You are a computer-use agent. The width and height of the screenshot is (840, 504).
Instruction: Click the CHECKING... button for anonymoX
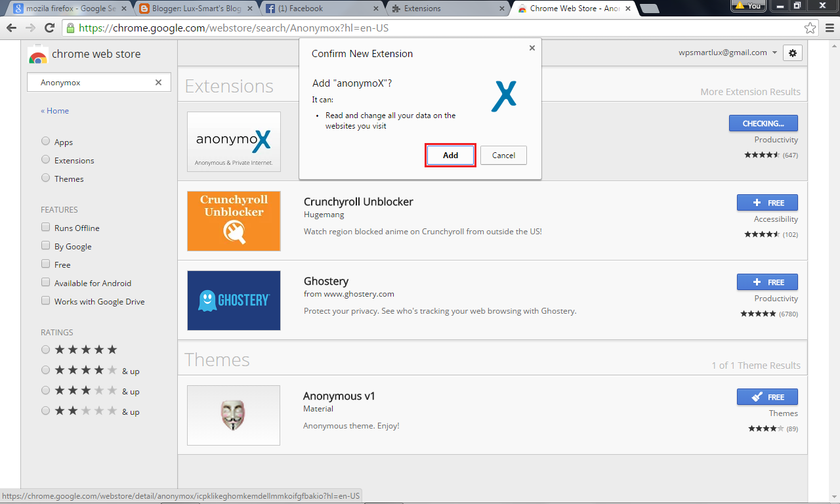(x=763, y=123)
